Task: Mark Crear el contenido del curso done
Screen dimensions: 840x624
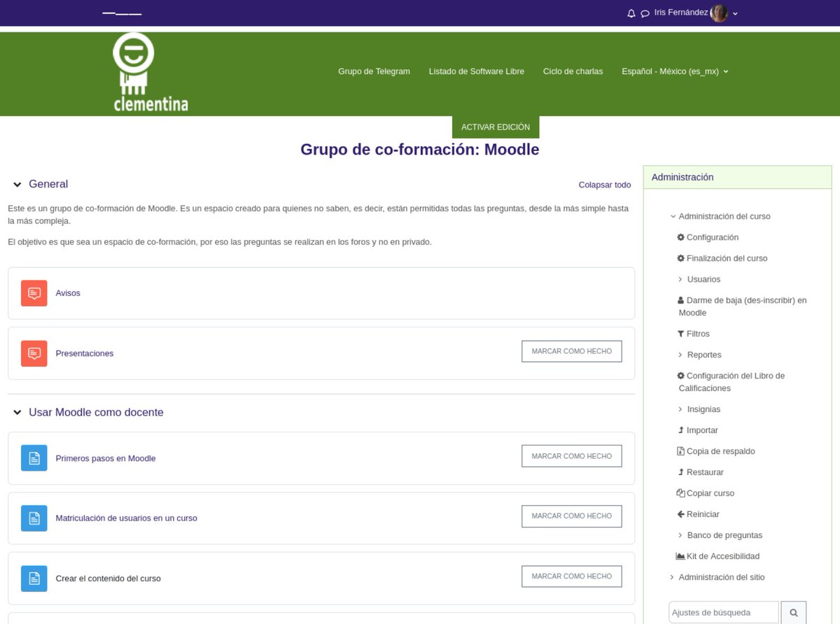Action: (x=572, y=576)
